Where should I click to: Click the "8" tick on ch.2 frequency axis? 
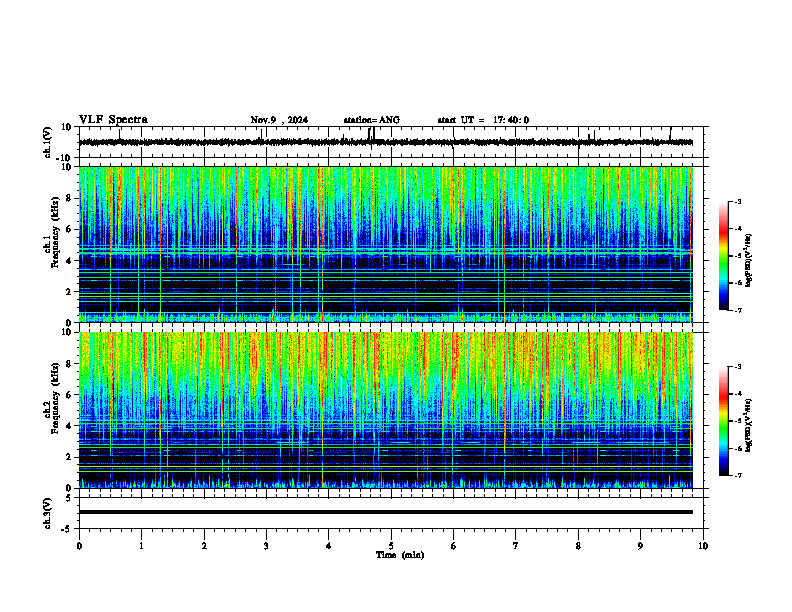tap(70, 364)
